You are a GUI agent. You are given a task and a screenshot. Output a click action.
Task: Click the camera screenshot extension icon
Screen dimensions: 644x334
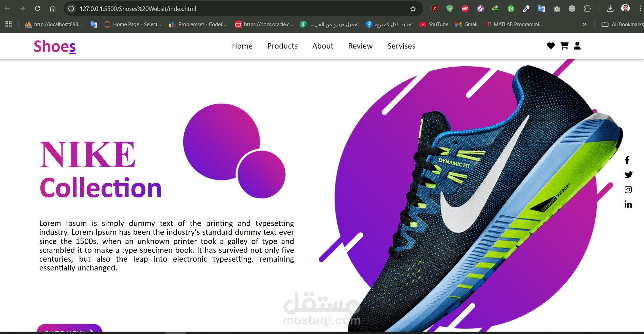pyautogui.click(x=557, y=8)
